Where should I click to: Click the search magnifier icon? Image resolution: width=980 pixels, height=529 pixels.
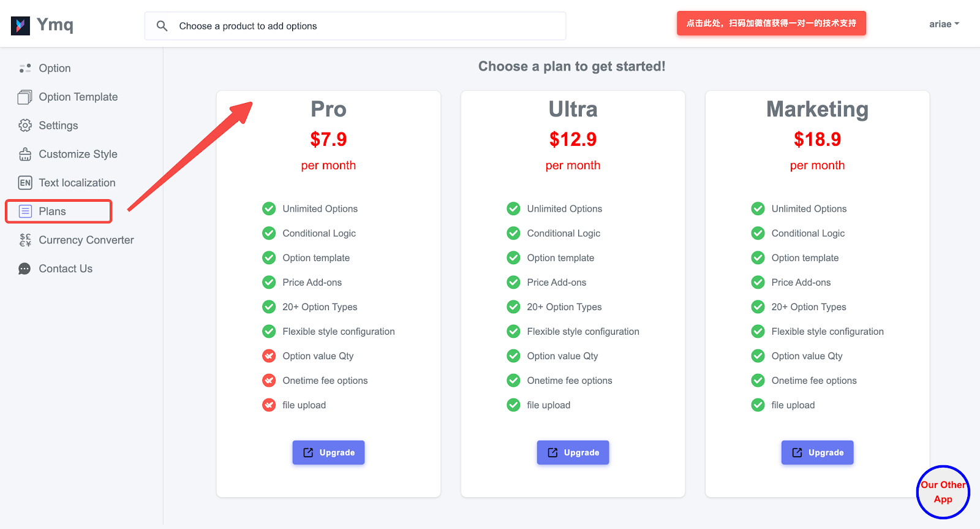click(x=162, y=26)
